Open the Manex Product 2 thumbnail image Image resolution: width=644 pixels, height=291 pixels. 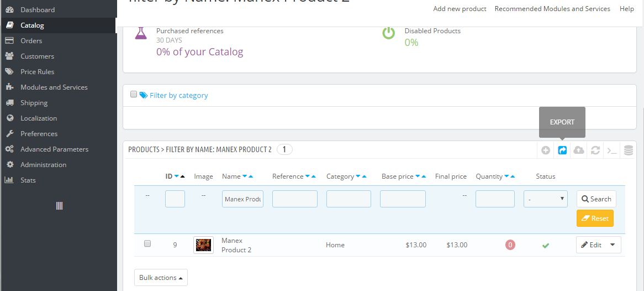203,245
